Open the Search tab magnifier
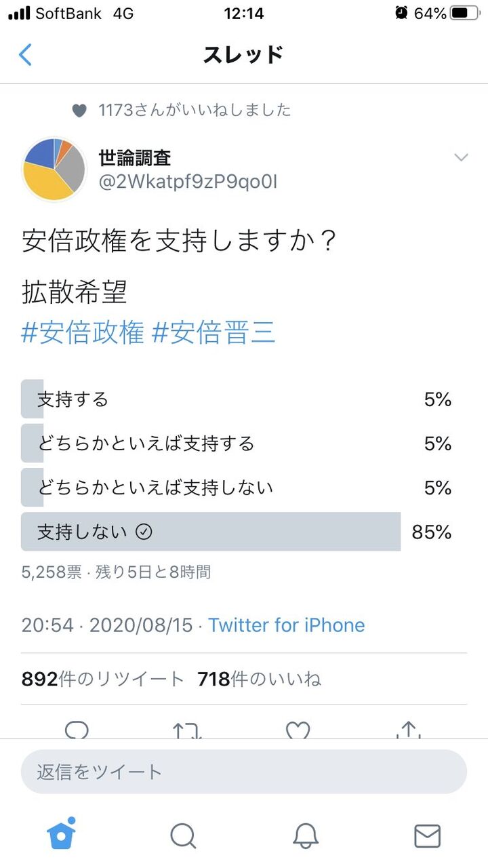 [183, 836]
